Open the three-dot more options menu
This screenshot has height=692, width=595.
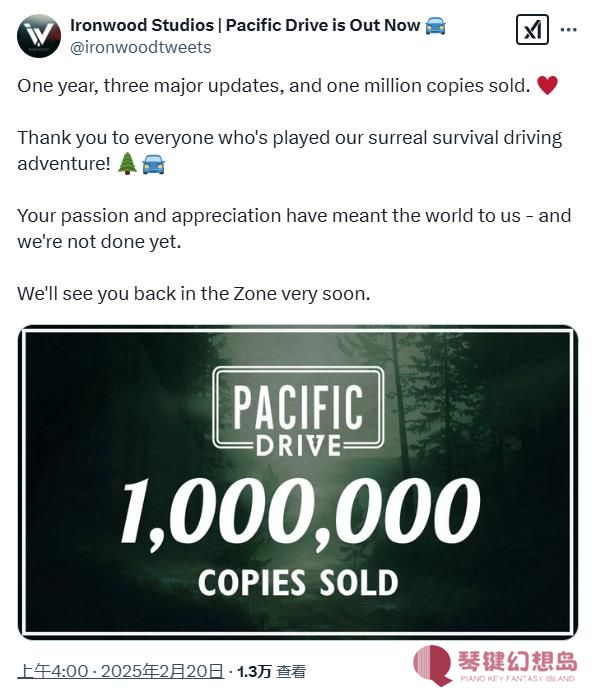569,30
